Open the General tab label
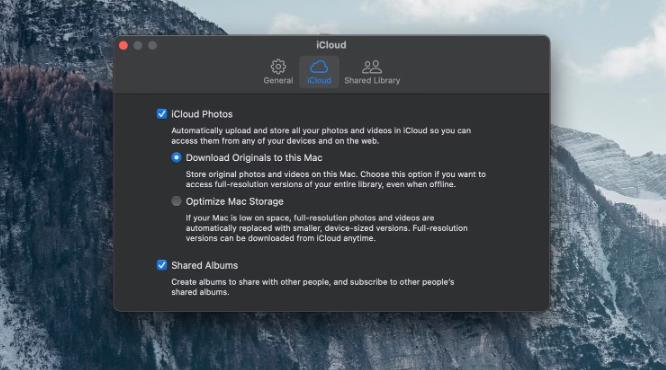The image size is (666, 370). (278, 80)
